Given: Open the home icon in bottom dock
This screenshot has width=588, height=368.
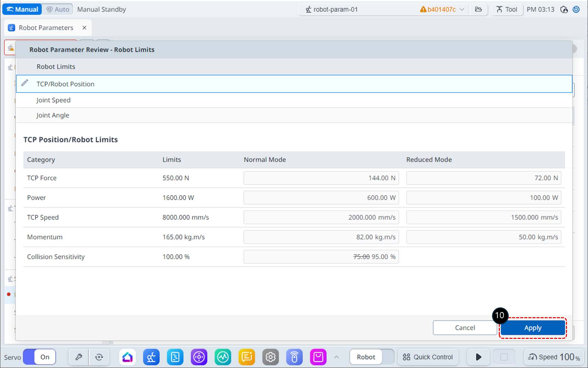Looking at the screenshot, I should click(128, 357).
